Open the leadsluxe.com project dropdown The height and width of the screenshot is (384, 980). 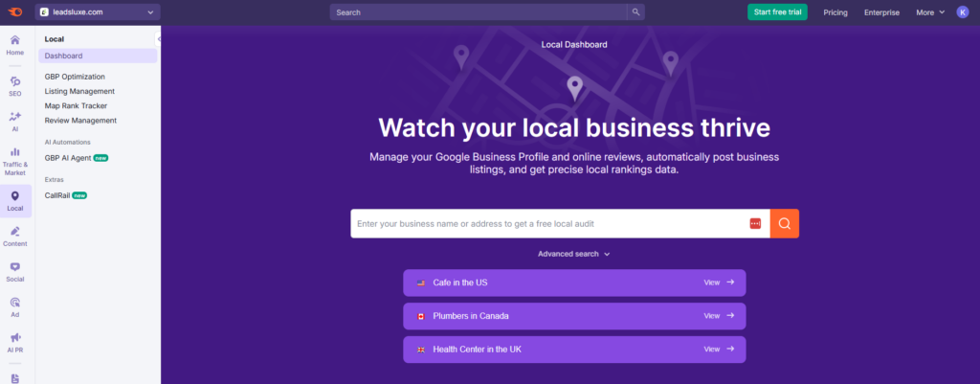tap(98, 11)
